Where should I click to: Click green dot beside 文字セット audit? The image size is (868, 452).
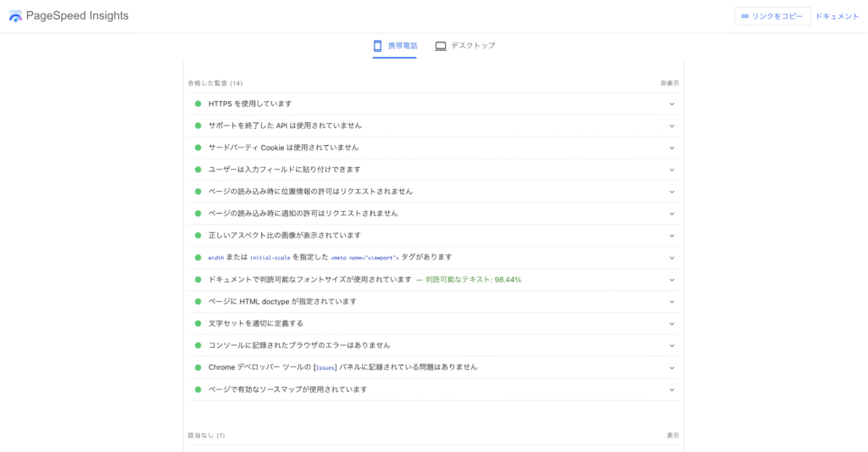(x=198, y=323)
